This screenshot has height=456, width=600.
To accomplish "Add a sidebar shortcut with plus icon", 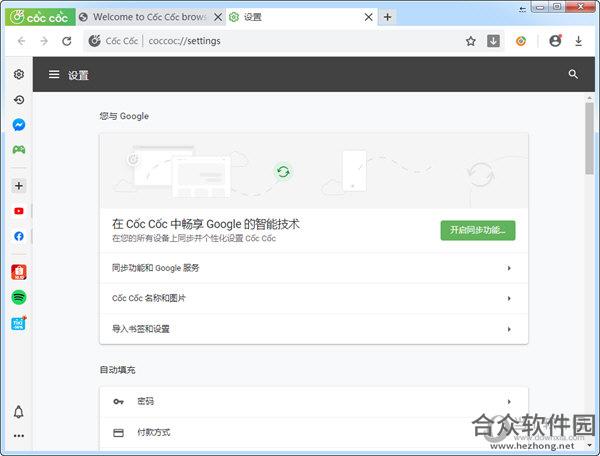I will point(19,186).
